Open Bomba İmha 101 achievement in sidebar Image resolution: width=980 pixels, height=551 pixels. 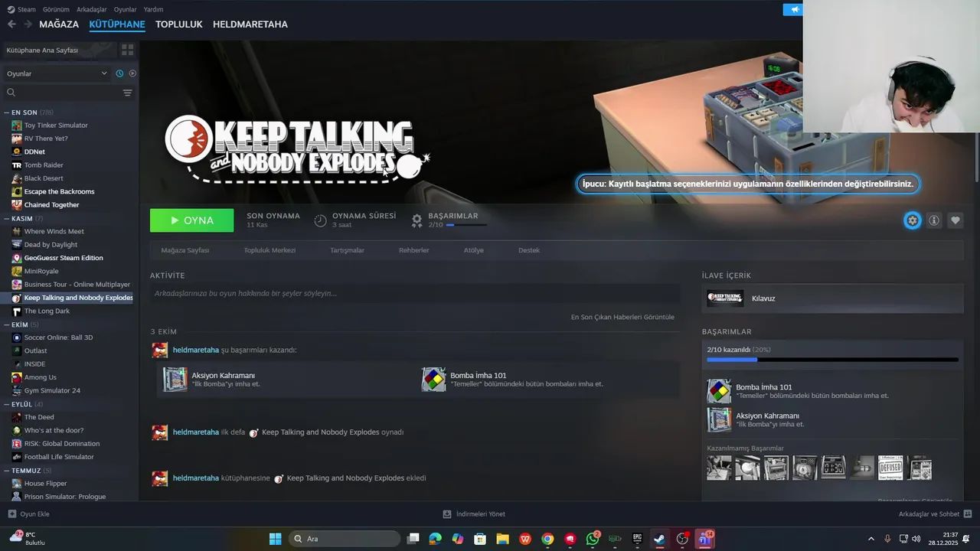(832, 391)
